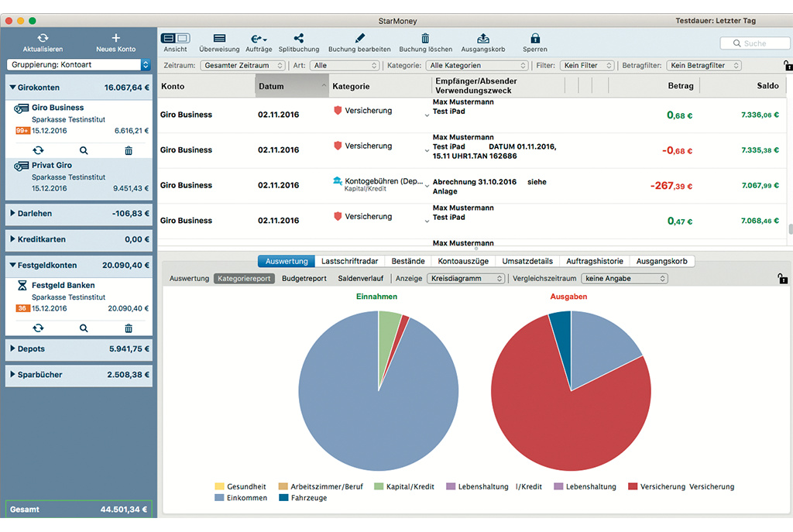This screenshot has width=793, height=532.
Task: Click the Splitbuchung icon
Action: [x=299, y=38]
